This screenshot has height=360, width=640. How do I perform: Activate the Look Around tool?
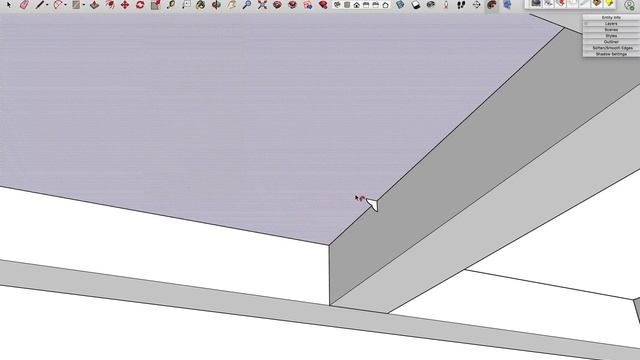point(431,5)
